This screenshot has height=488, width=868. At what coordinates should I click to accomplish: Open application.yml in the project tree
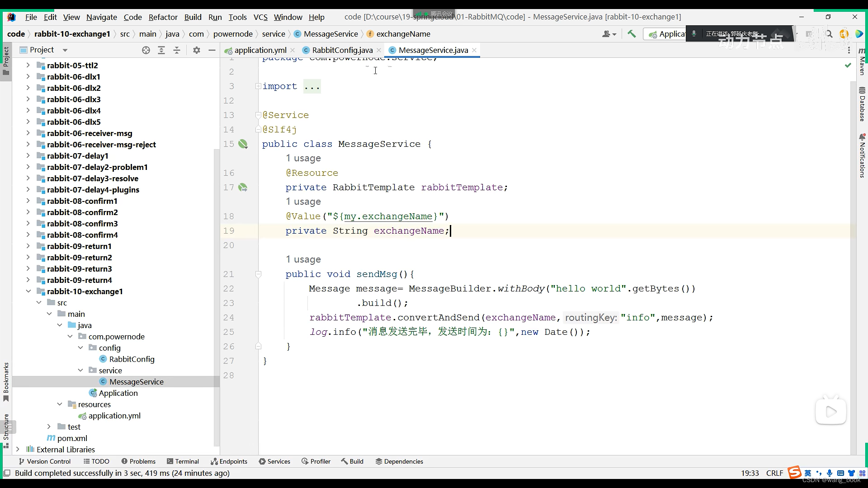114,416
